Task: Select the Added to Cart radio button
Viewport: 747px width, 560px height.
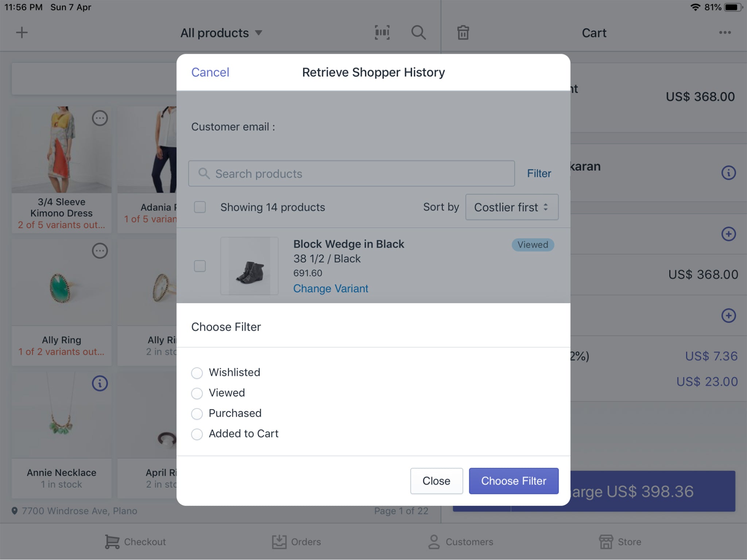Action: click(197, 434)
